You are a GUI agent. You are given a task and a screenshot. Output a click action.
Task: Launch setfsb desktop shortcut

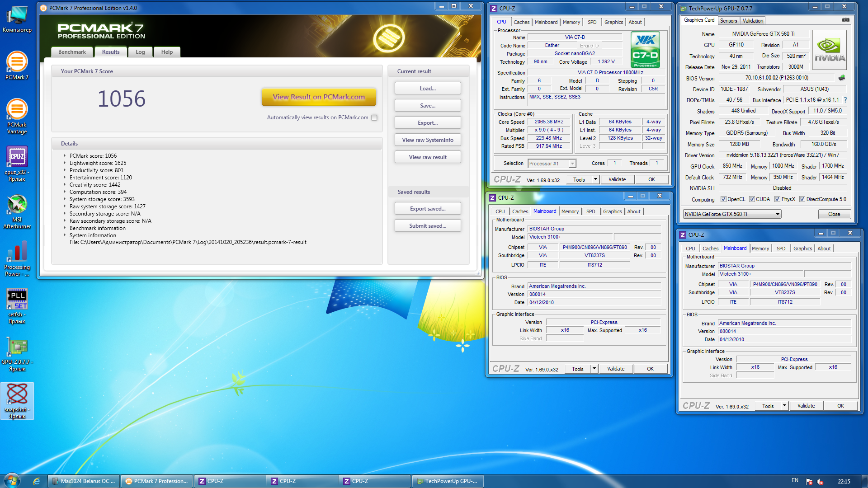pyautogui.click(x=17, y=306)
